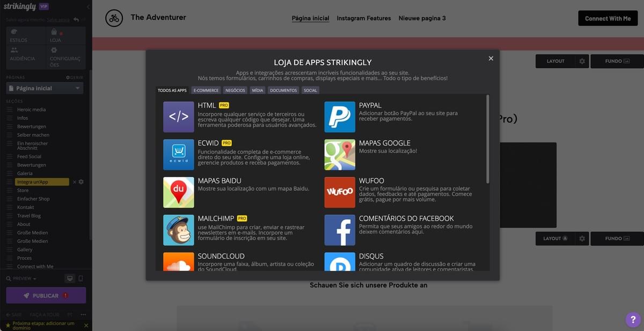Pick the Ecwid e-commerce app icon

click(179, 155)
